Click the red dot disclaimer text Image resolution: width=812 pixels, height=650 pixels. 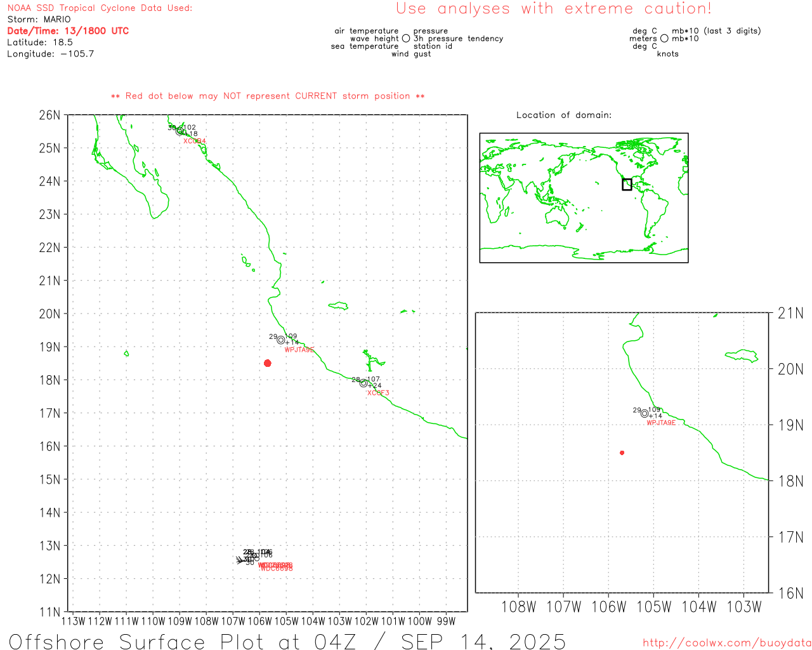click(x=268, y=96)
